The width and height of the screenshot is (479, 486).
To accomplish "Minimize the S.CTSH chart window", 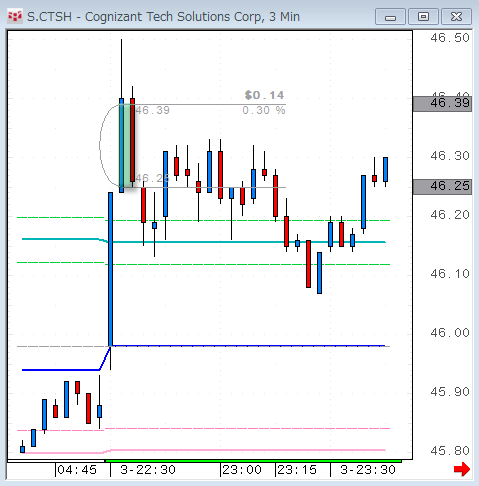I will coord(390,17).
